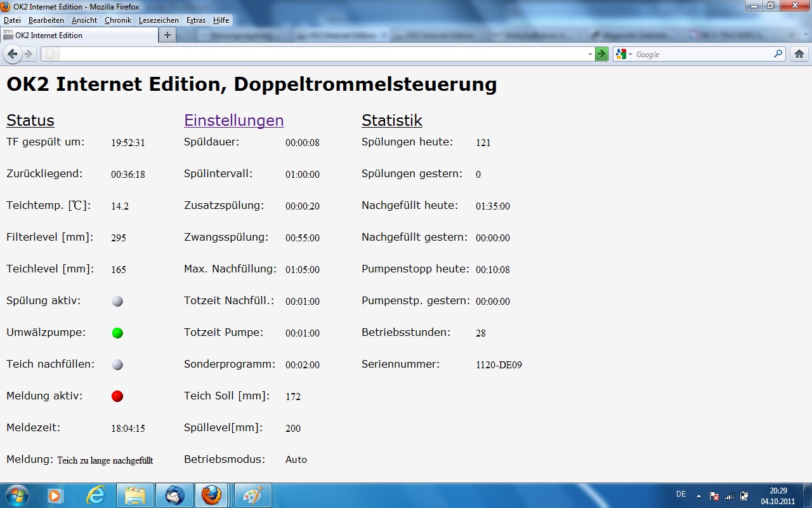Show hidden system tray icons
This screenshot has width=812, height=508.
(x=699, y=495)
